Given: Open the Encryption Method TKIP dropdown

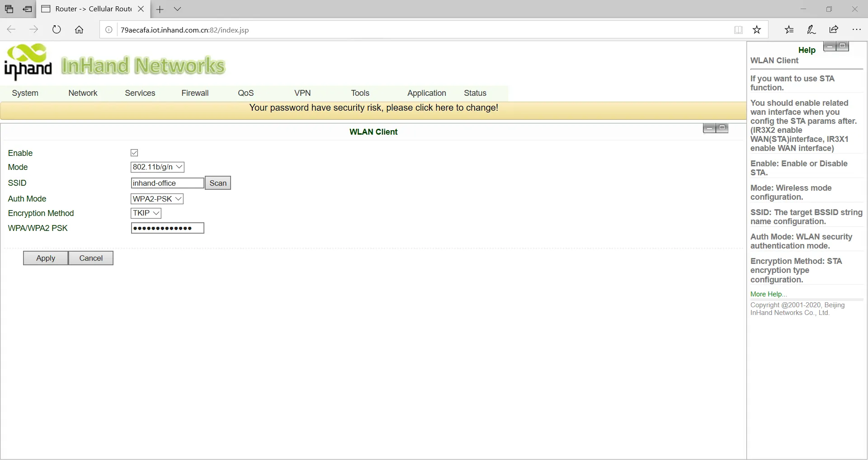Looking at the screenshot, I should click(146, 213).
